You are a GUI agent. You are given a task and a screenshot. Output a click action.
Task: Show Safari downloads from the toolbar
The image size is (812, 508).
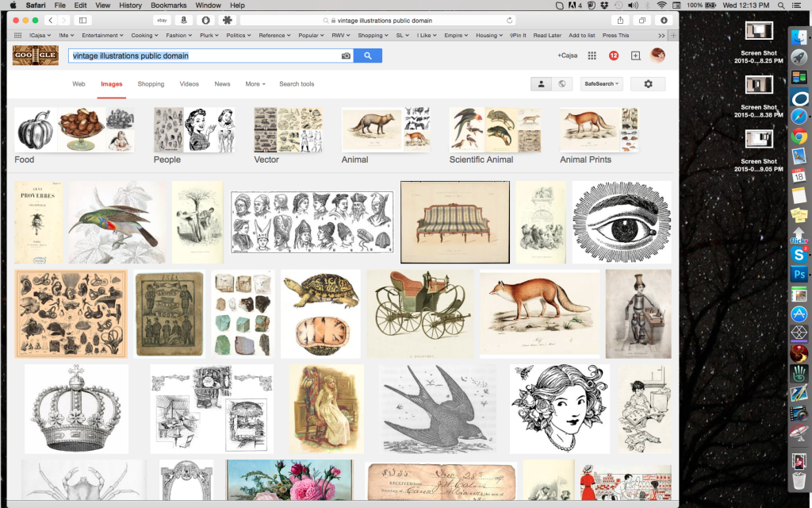coord(664,19)
